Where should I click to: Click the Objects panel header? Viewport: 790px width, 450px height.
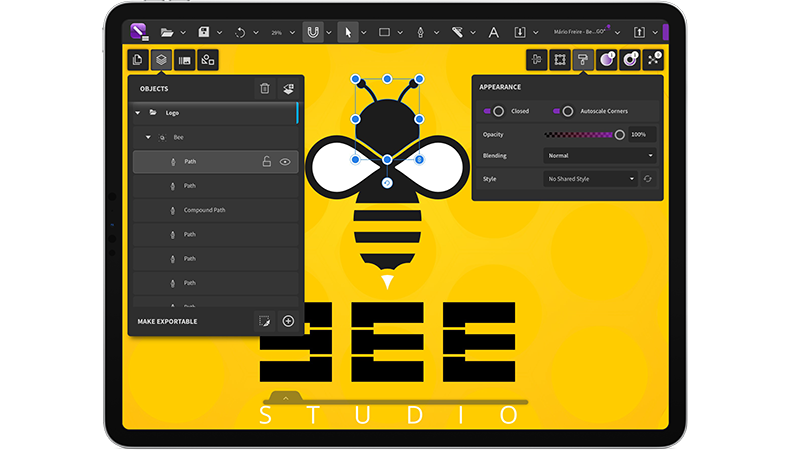154,89
